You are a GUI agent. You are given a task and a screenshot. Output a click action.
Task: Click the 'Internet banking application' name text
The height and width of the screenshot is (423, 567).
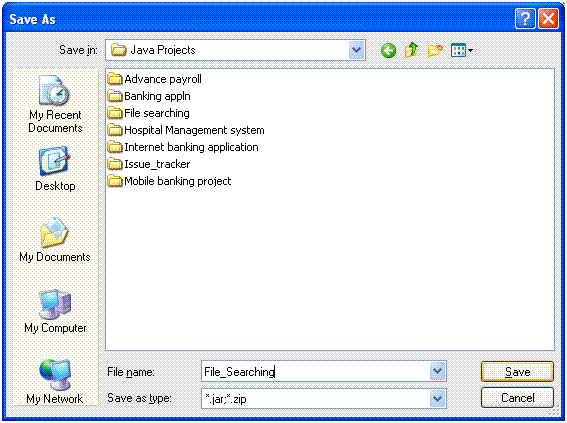coord(191,147)
